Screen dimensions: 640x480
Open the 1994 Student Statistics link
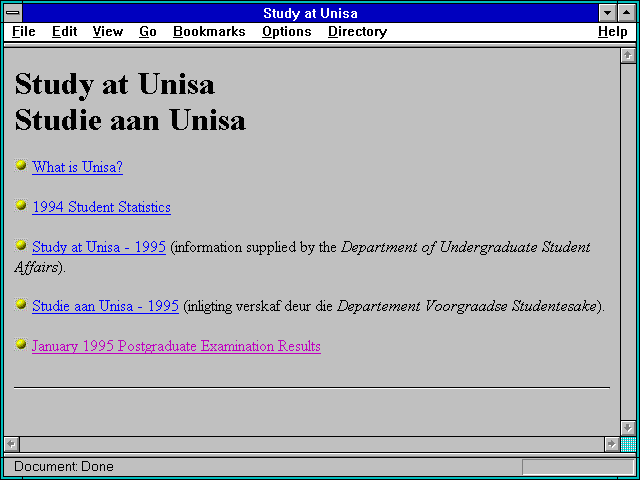pyautogui.click(x=101, y=207)
